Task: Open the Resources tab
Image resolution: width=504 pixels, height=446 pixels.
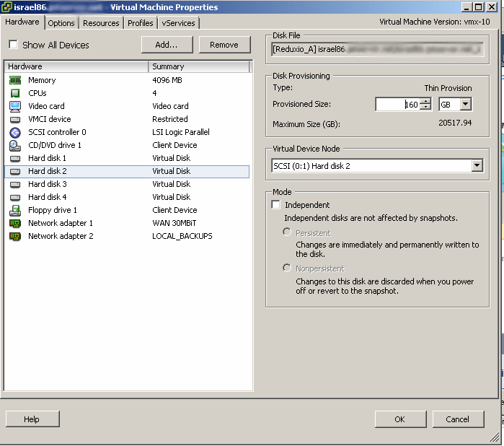Action: point(101,23)
